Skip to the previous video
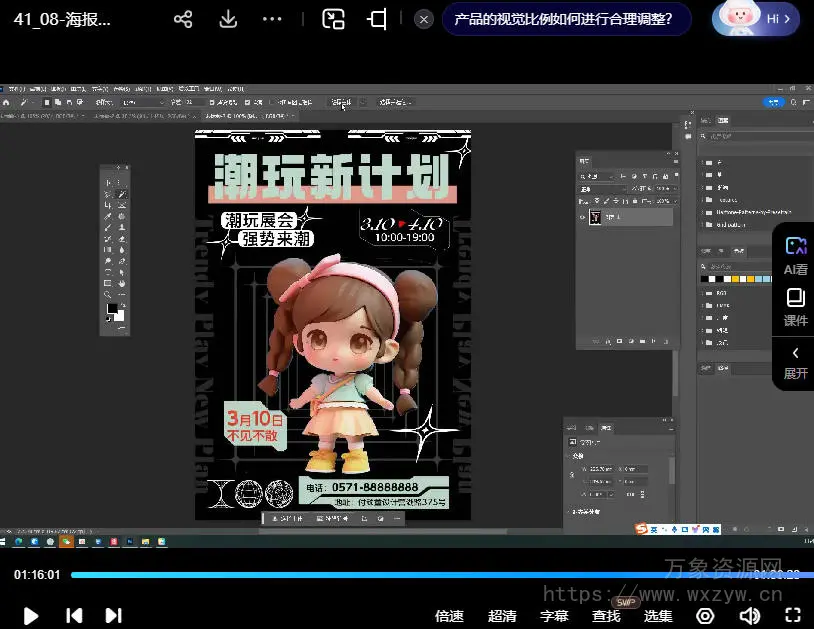This screenshot has height=629, width=814. 74,616
